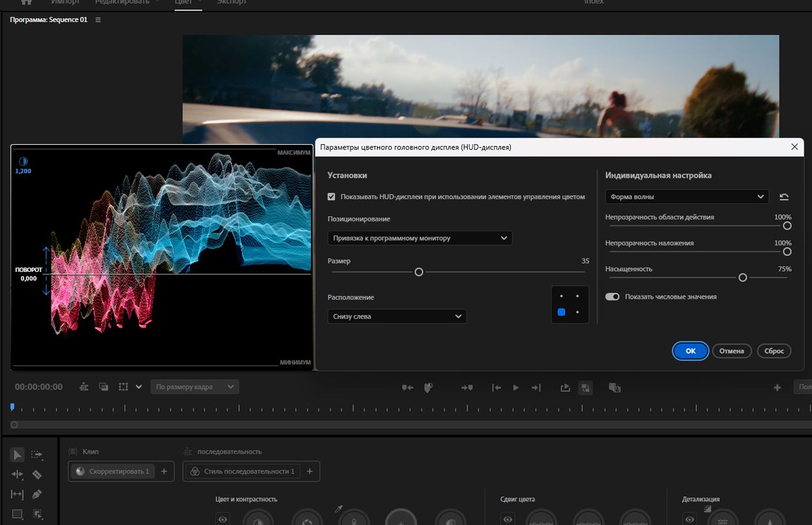Click the Отмена button
Screen dimensions: 812x525
[x=731, y=351]
